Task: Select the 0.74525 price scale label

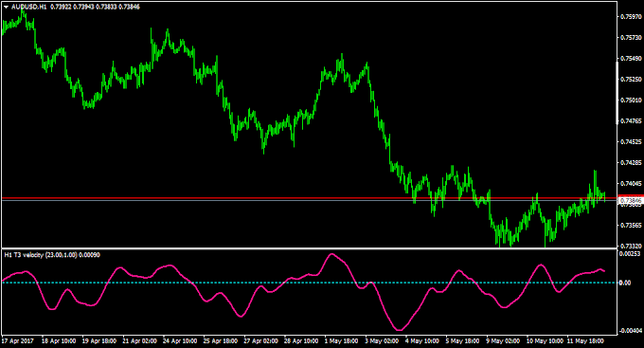Action: point(631,142)
